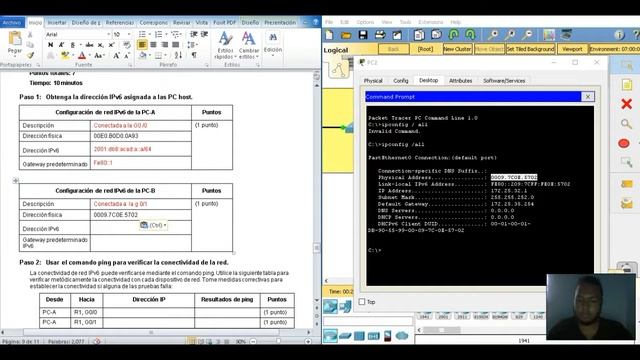Switch to the Revisar ribbon tab
This screenshot has width=640, height=360.
point(181,22)
